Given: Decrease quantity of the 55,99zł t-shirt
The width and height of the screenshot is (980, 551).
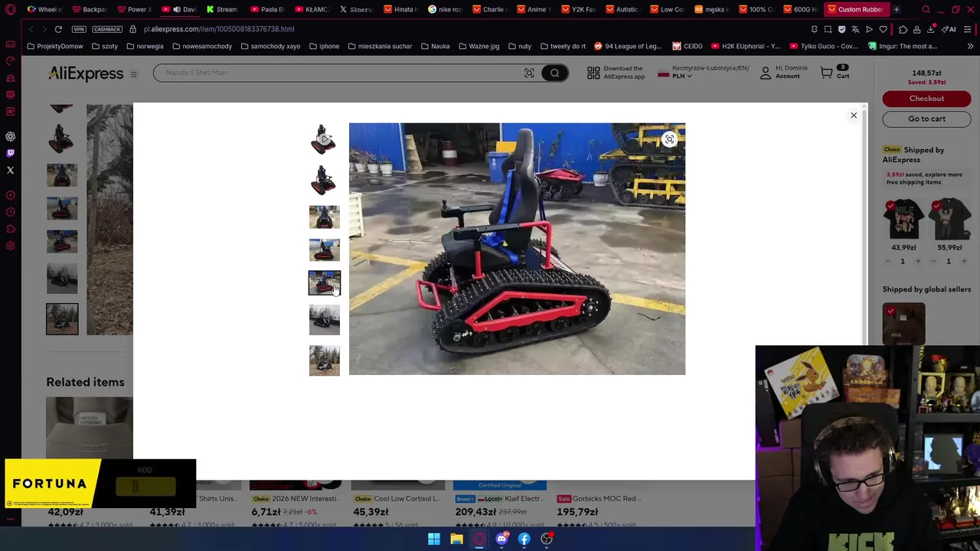Looking at the screenshot, I should point(933,262).
